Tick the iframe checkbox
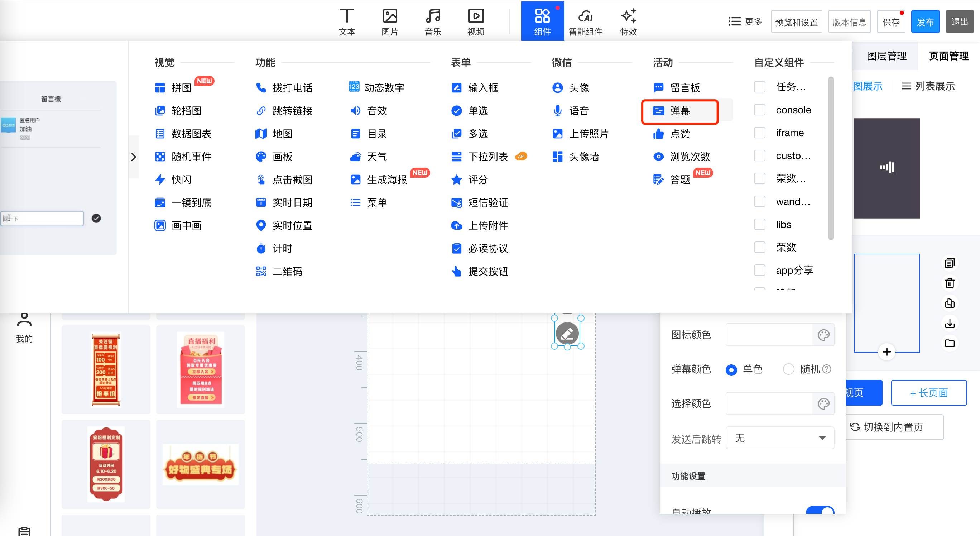 point(759,133)
